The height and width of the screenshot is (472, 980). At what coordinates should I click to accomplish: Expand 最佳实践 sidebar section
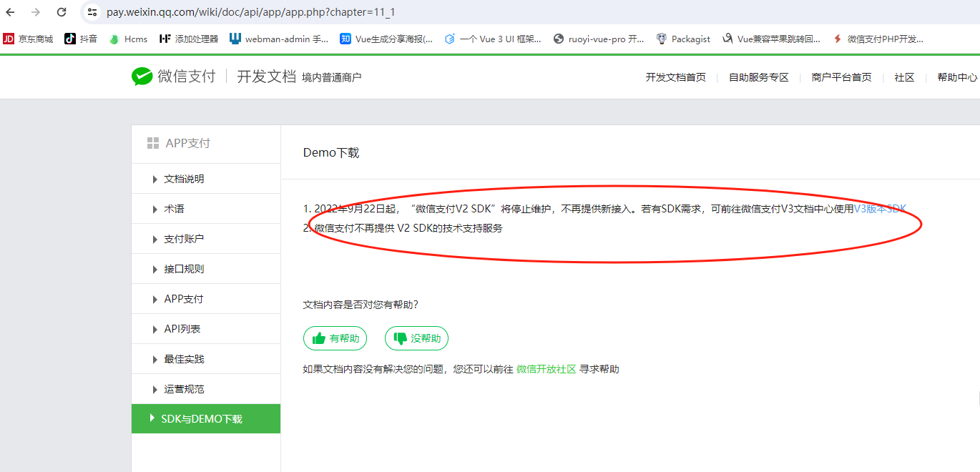(206, 359)
